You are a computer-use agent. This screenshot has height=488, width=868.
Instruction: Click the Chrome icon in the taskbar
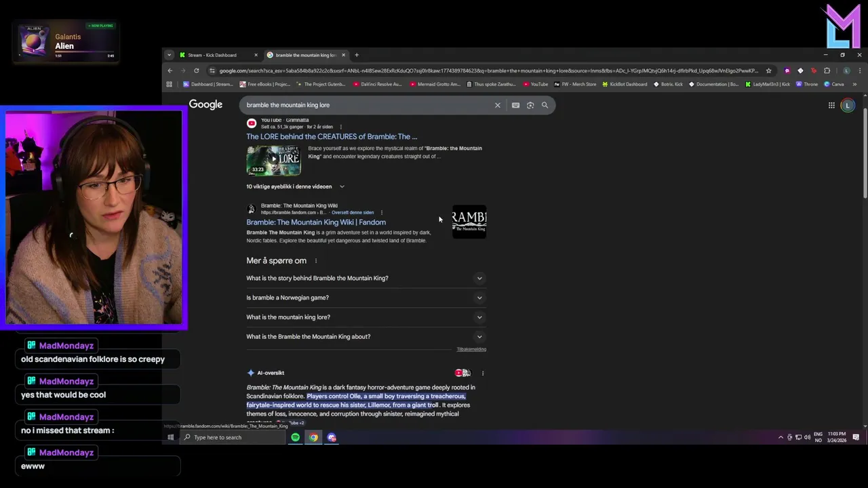pos(313,437)
